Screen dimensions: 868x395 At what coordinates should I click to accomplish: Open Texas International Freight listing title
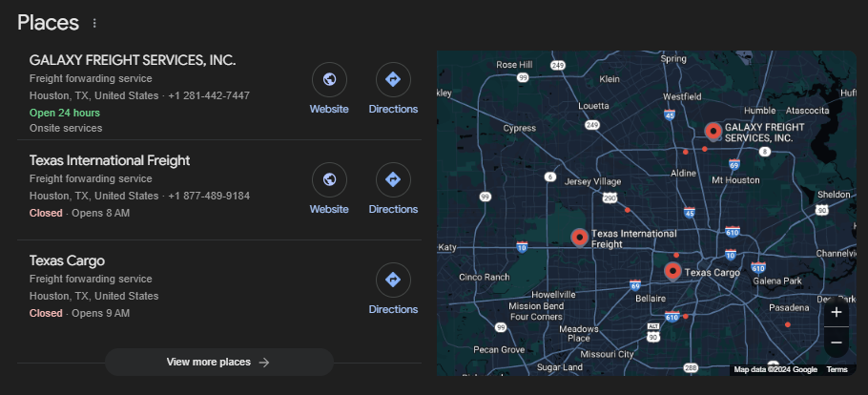point(110,160)
